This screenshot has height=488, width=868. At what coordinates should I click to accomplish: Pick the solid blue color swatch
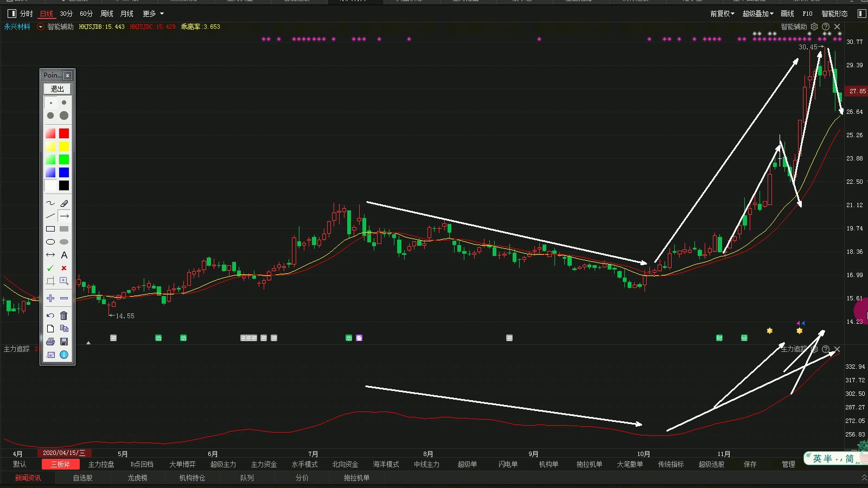pyautogui.click(x=64, y=172)
